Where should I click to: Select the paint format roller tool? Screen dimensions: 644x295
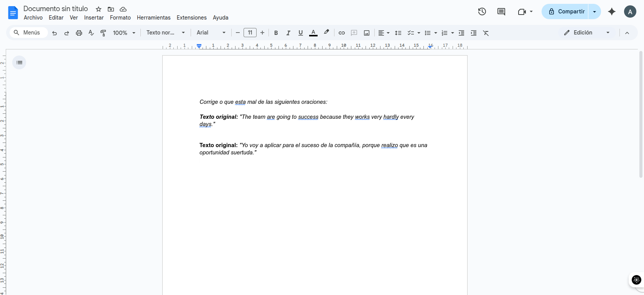pyautogui.click(x=103, y=33)
